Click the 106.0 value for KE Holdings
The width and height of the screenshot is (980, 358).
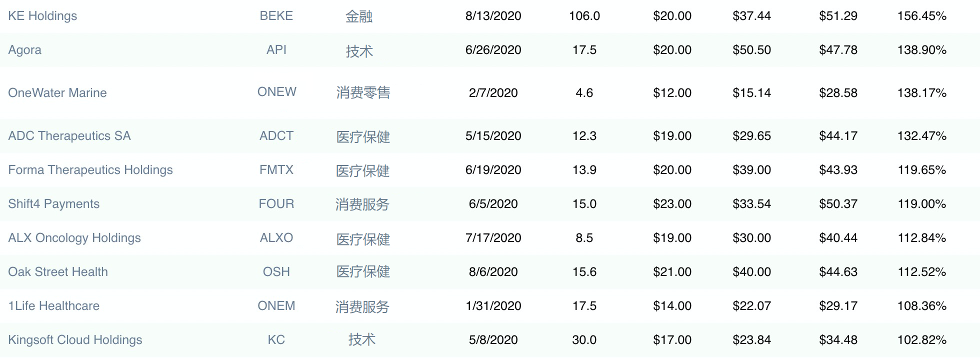(584, 16)
